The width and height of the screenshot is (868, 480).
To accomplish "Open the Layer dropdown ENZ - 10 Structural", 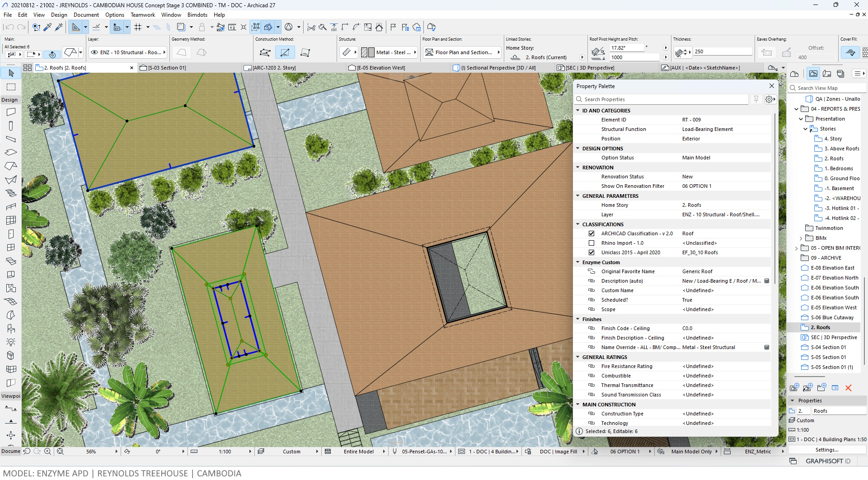I will tap(128, 52).
